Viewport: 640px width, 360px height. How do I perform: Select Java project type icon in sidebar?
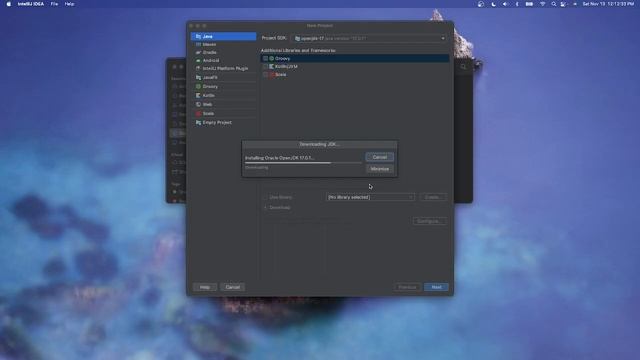point(198,36)
